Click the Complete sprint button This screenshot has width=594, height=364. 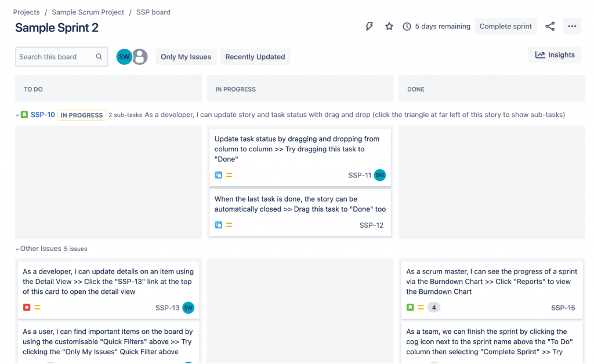[505, 26]
